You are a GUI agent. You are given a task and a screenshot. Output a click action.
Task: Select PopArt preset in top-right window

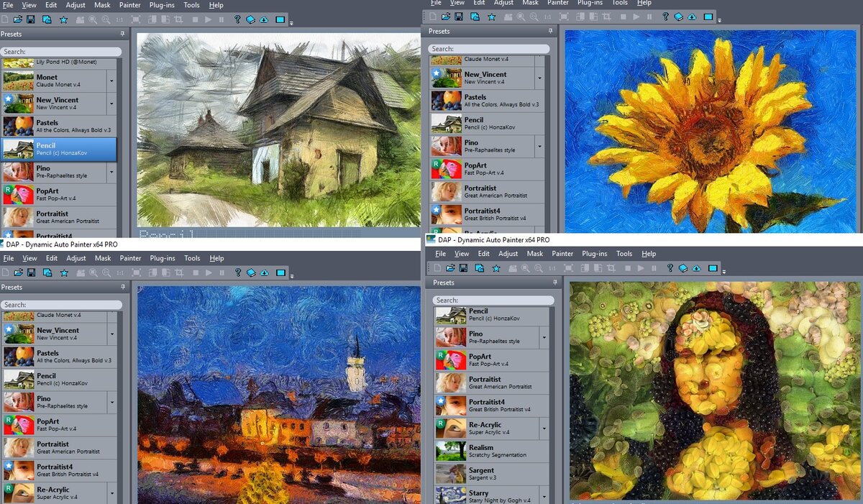point(487,169)
